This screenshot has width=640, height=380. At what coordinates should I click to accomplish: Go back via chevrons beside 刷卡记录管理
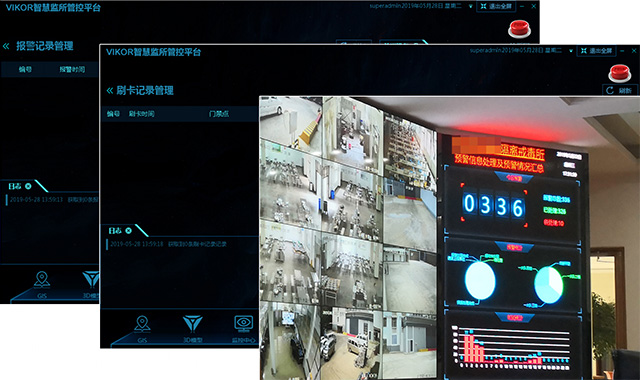point(109,91)
